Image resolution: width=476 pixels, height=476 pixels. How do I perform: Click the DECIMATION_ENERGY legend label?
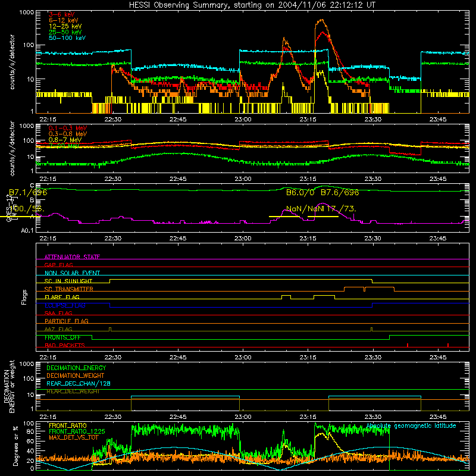(76, 368)
